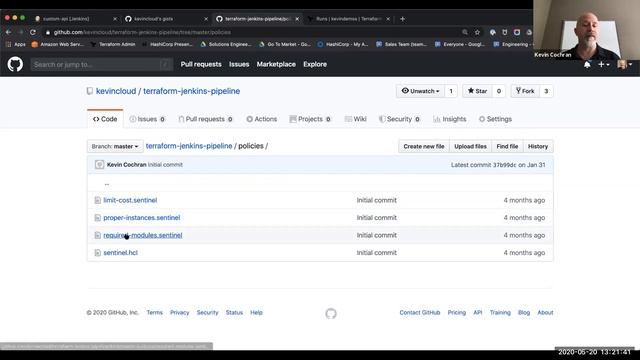Click the footer GitHub mark icon
Image resolution: width=640 pixels, height=360 pixels.
click(331, 313)
